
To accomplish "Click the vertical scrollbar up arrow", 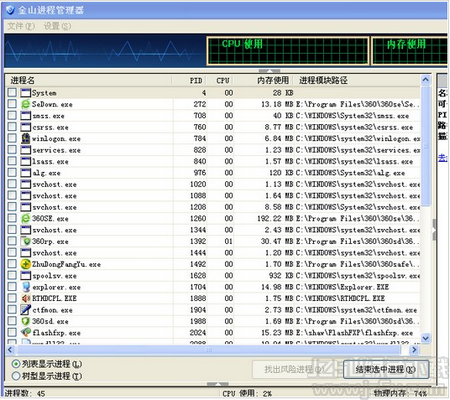I will pos(425,80).
